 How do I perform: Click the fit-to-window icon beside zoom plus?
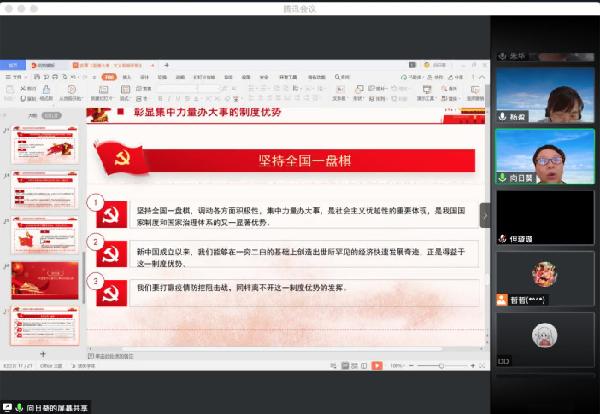pos(482,366)
